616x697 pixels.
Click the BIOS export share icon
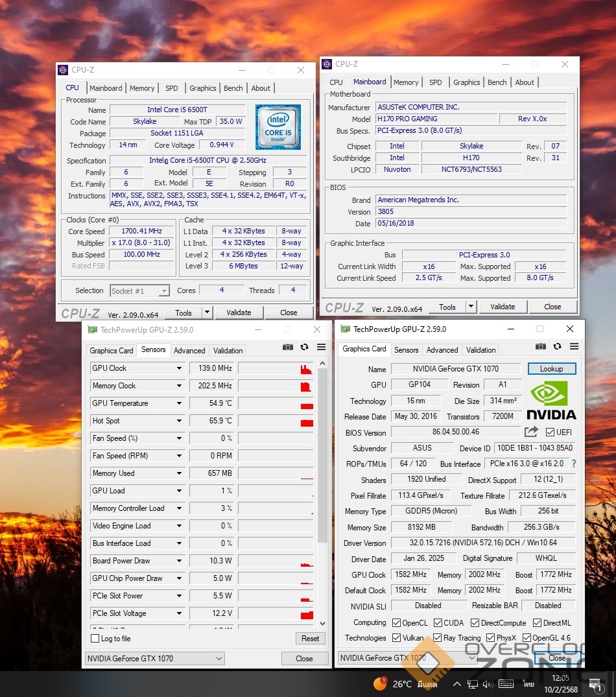click(x=531, y=431)
